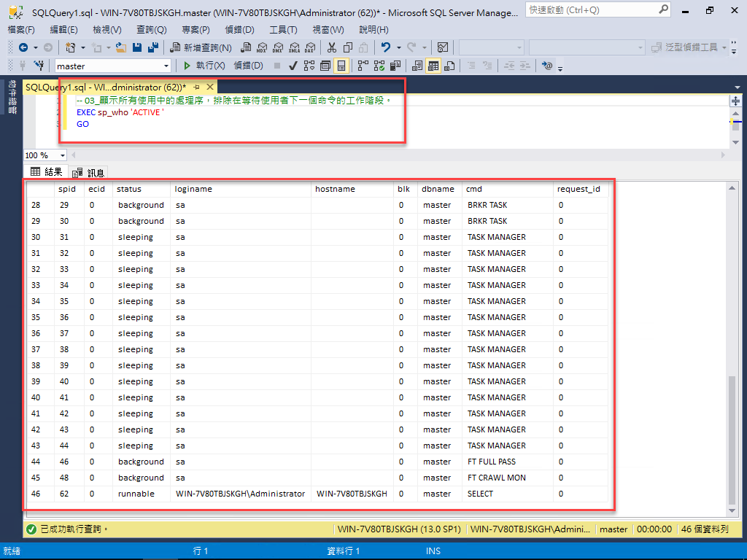Toggle Include Live Query Statistics

pos(379,65)
